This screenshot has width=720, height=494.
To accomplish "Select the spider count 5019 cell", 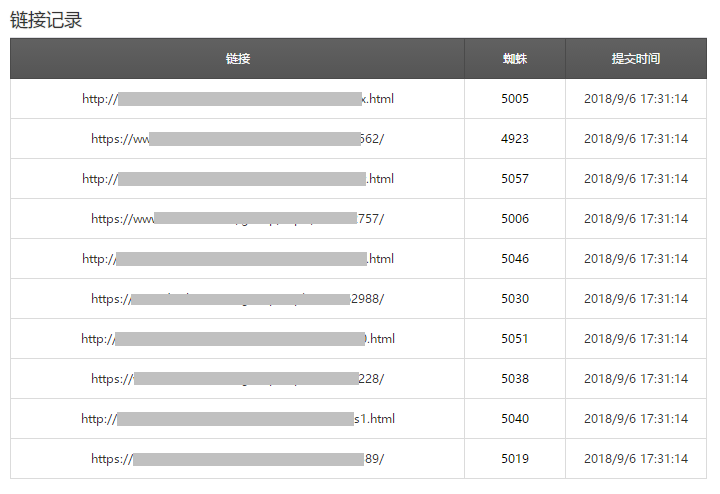I will [x=515, y=459].
